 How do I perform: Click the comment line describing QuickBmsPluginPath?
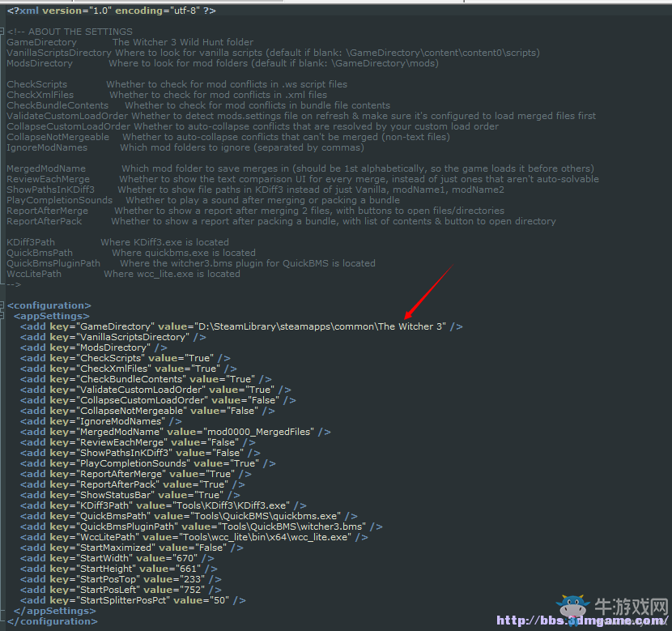(191, 263)
